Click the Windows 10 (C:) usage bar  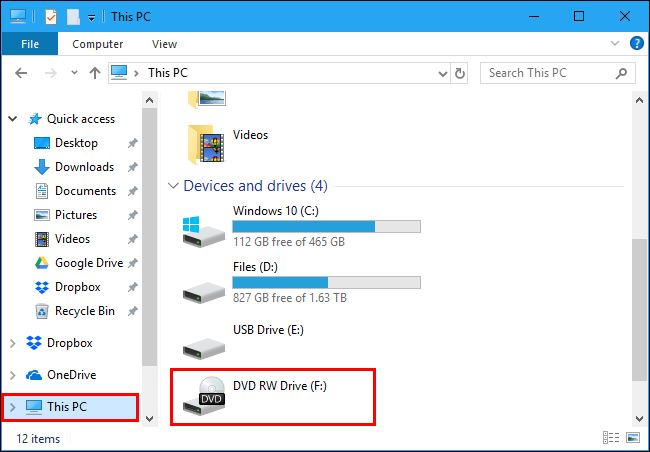tap(326, 226)
